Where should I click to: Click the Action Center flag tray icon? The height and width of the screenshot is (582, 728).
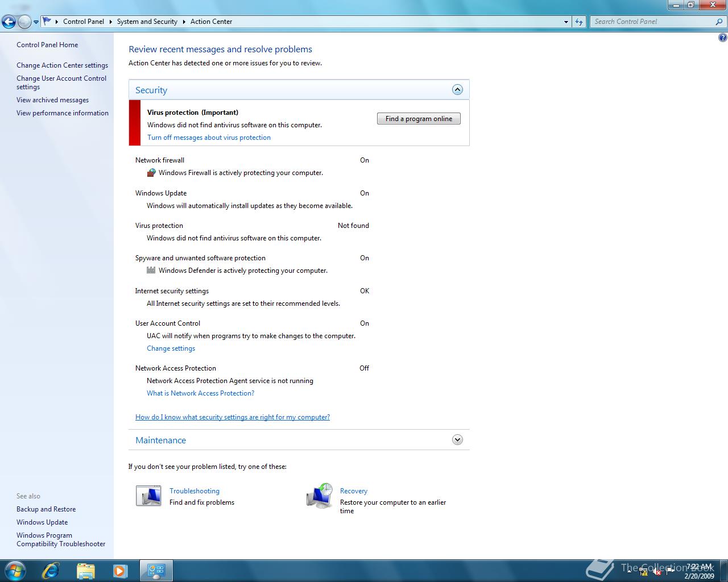670,571
